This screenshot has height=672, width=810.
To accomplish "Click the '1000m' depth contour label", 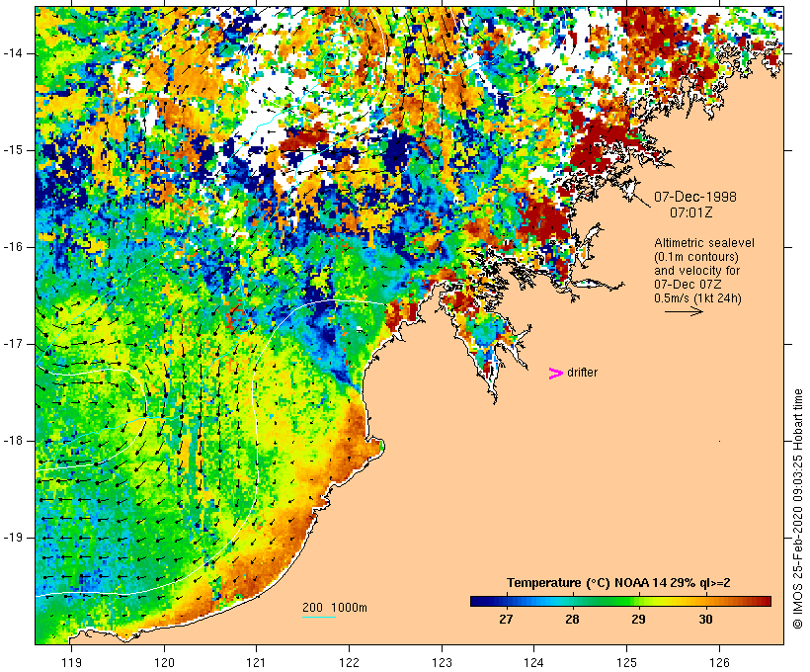I will [x=350, y=608].
